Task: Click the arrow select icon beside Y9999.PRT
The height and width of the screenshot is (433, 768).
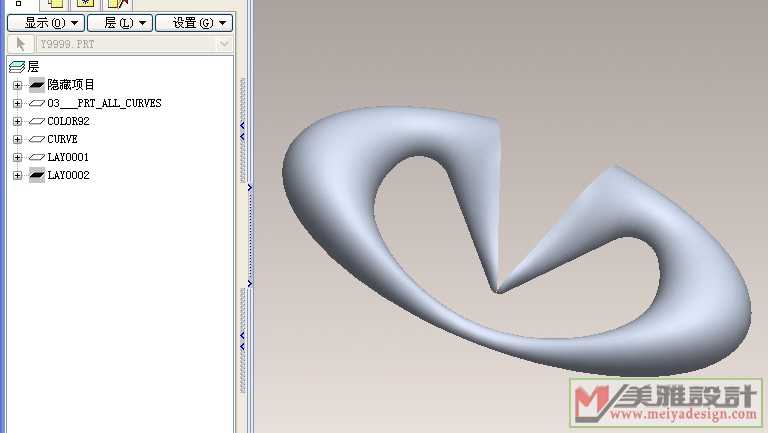Action: [21, 44]
